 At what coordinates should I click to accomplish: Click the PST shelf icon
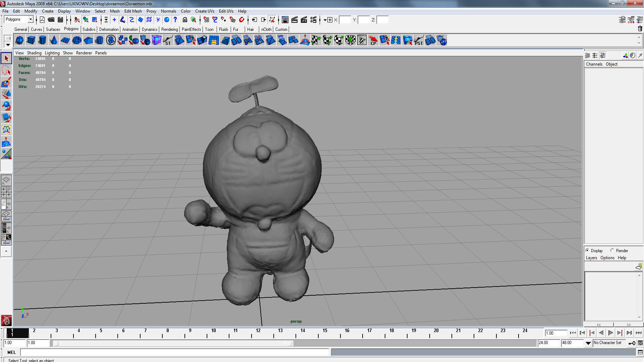click(x=419, y=40)
